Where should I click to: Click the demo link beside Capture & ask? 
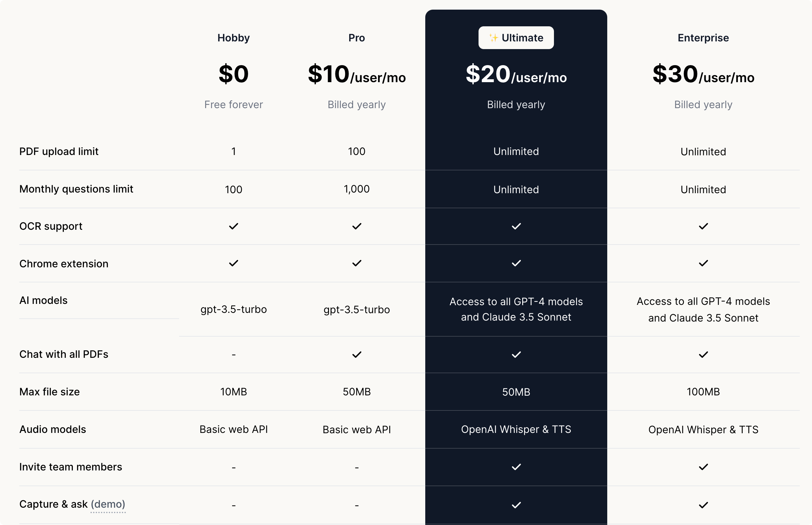108,504
